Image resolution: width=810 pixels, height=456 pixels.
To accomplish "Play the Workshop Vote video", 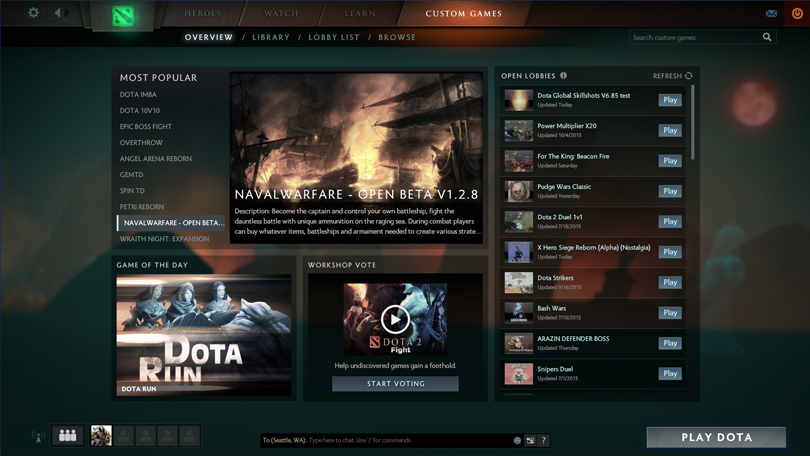I will point(395,319).
